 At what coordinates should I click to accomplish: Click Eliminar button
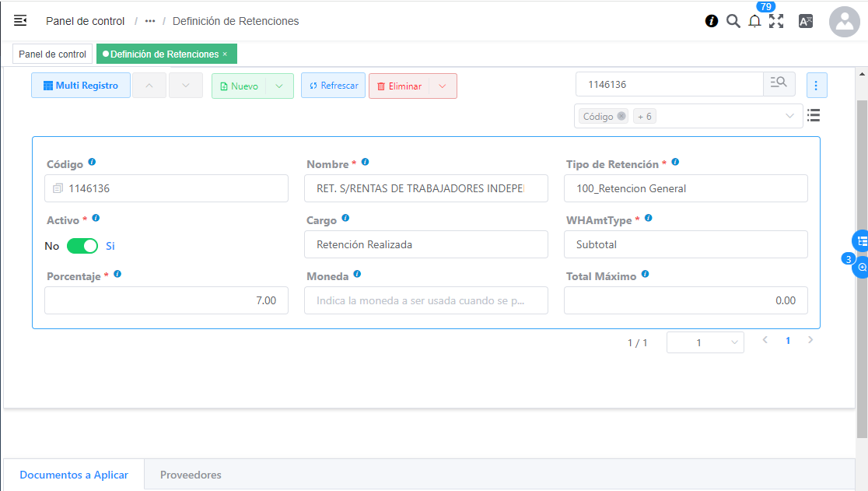pyautogui.click(x=399, y=86)
